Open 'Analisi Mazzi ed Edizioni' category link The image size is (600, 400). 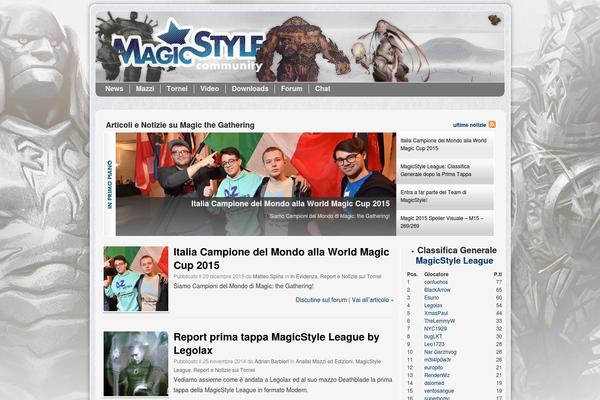click(324, 361)
